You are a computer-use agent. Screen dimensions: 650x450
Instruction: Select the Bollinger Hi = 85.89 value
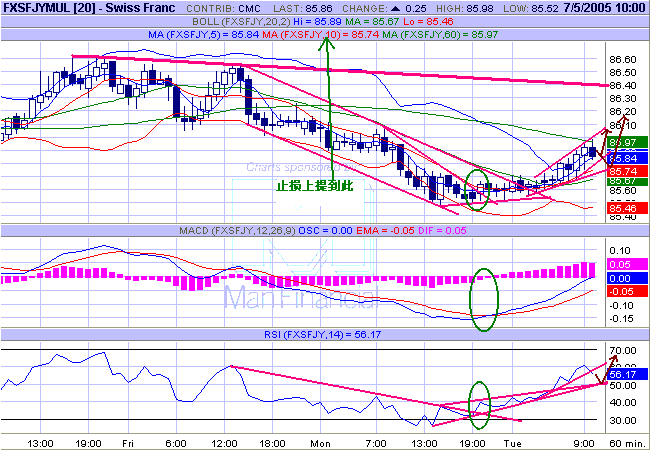tap(316, 22)
